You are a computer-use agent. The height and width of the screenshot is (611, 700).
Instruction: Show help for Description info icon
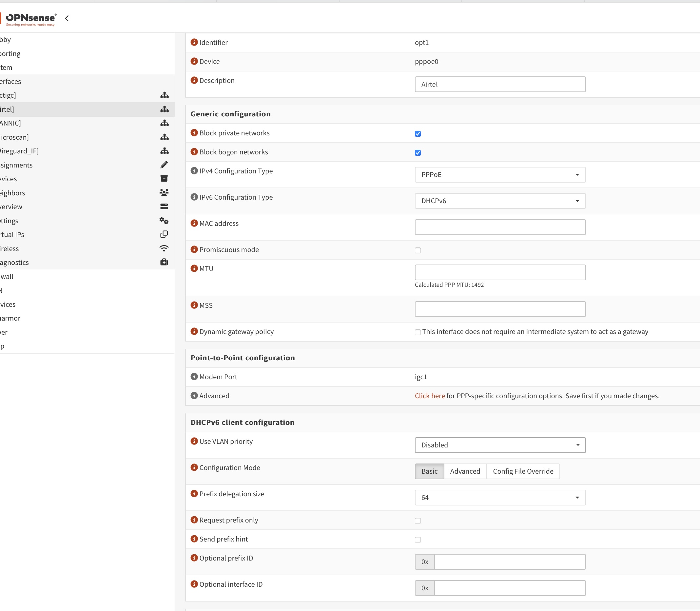point(194,80)
